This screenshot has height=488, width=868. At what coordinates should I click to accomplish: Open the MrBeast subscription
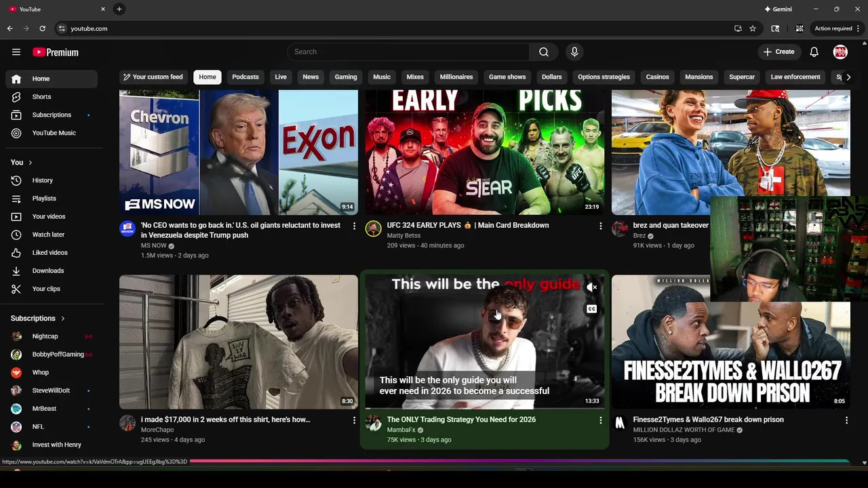52,409
